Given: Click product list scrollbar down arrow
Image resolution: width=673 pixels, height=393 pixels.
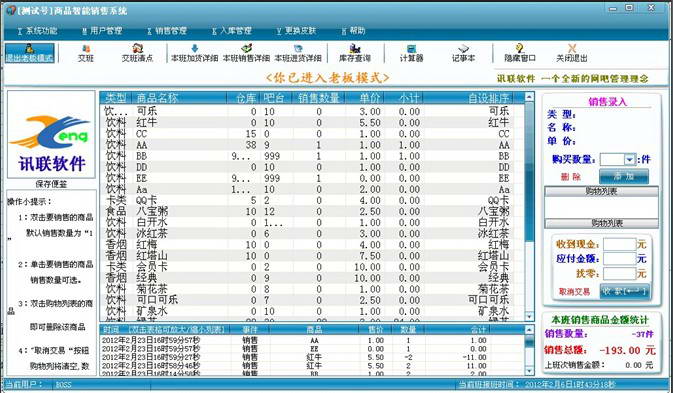Looking at the screenshot, I should (530, 316).
